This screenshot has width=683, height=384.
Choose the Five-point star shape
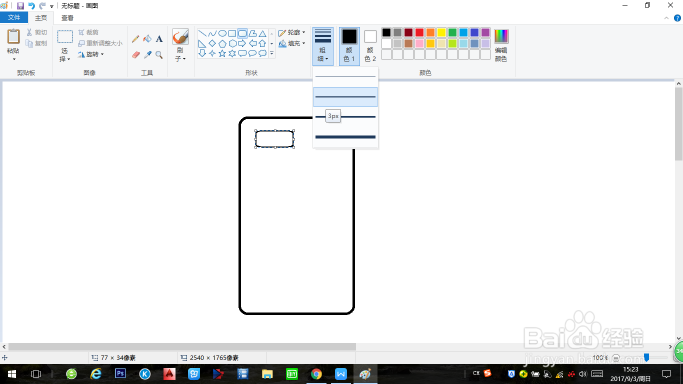click(x=222, y=54)
